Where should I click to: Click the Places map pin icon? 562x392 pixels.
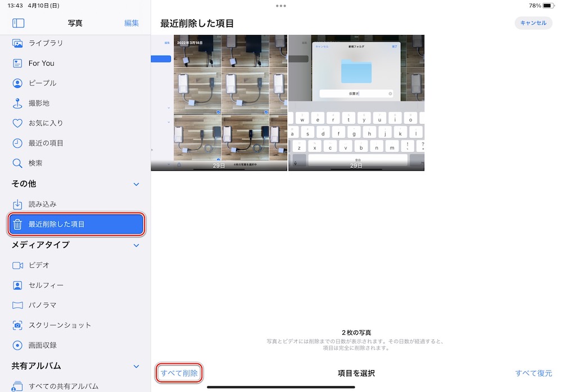click(x=17, y=103)
